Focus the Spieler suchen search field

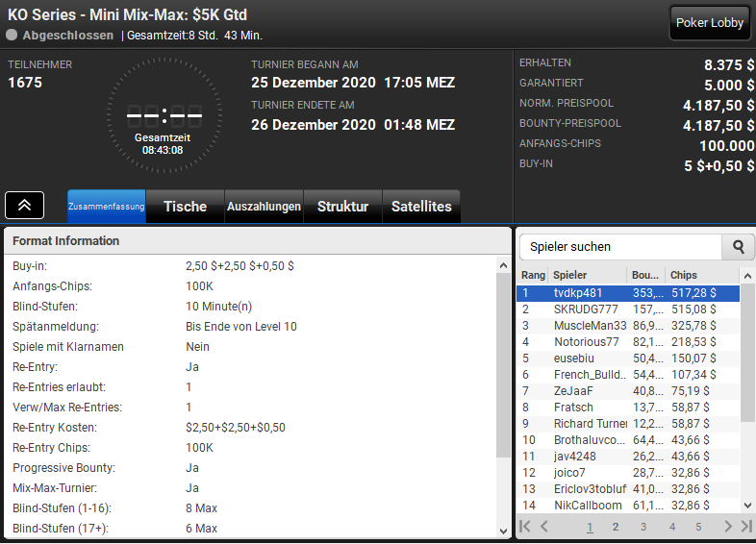point(620,247)
